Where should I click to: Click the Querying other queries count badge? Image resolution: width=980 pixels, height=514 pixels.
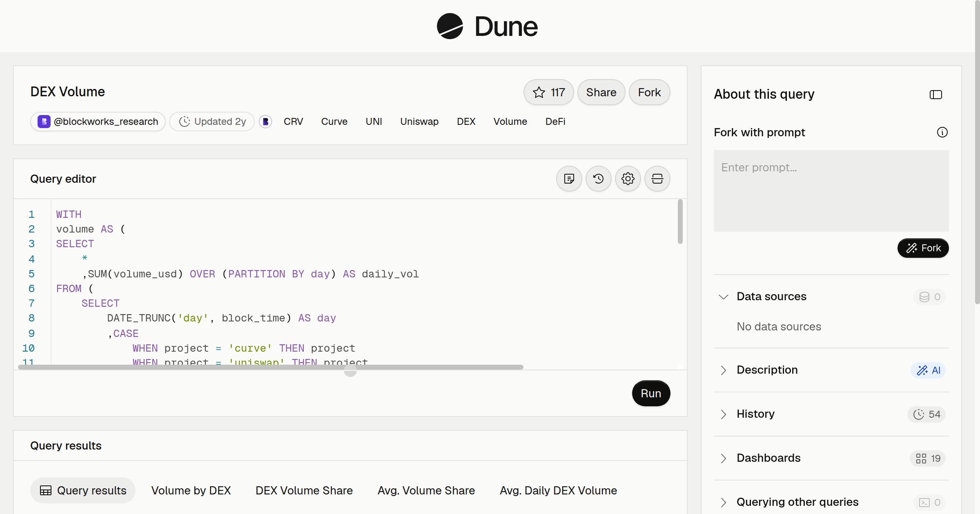point(929,502)
